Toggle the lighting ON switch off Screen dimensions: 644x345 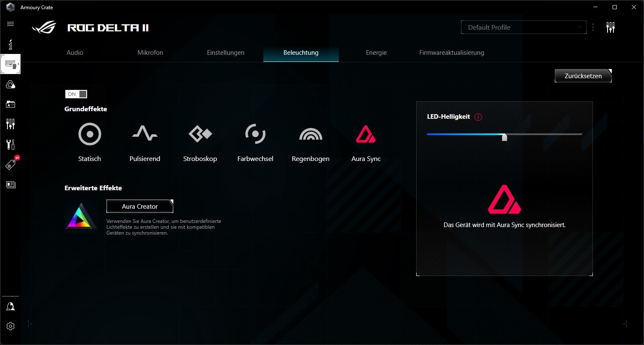click(76, 94)
